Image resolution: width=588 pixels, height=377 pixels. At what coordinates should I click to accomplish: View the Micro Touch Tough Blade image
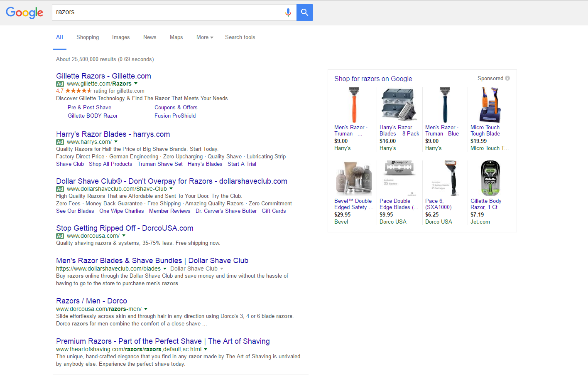pos(490,105)
